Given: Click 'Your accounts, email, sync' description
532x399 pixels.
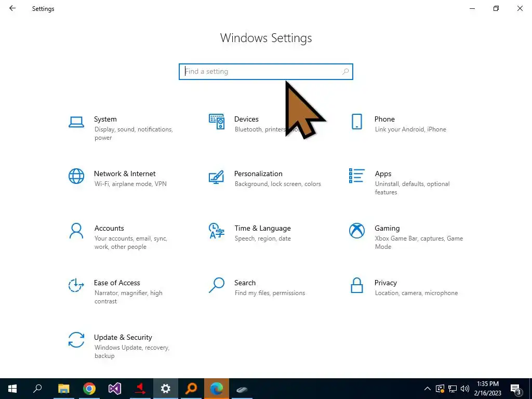Looking at the screenshot, I should point(131,243).
